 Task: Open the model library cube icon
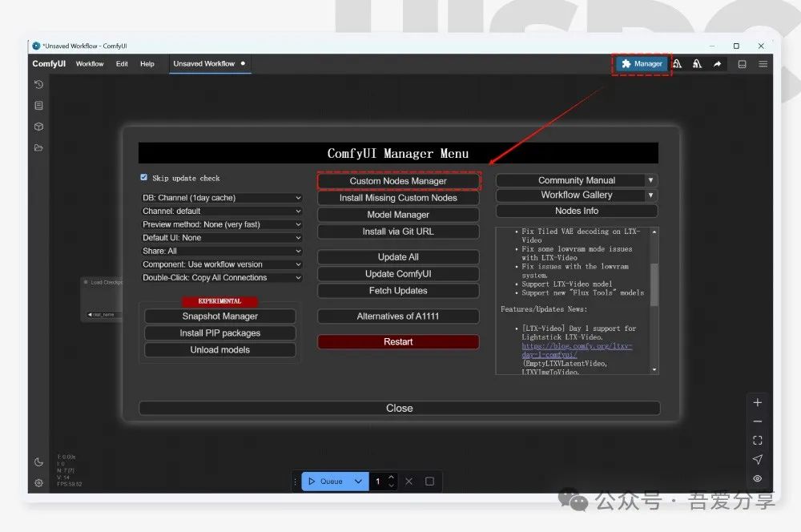[38, 127]
